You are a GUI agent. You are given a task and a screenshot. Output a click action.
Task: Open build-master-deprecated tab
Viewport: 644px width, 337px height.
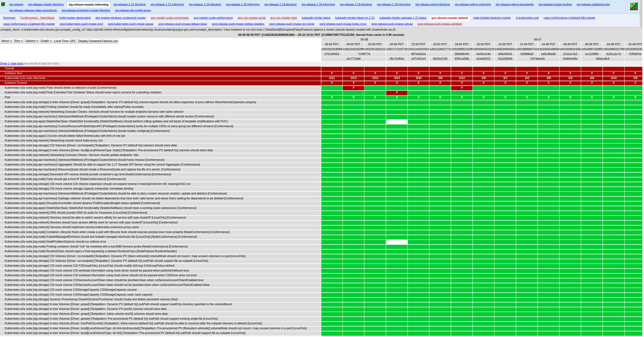click(75, 18)
